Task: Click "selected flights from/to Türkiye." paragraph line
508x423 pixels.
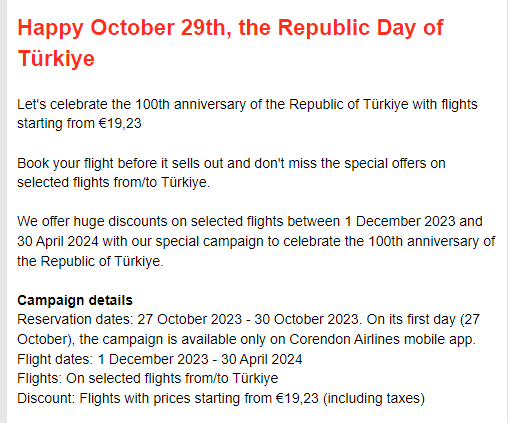Action: [x=113, y=182]
